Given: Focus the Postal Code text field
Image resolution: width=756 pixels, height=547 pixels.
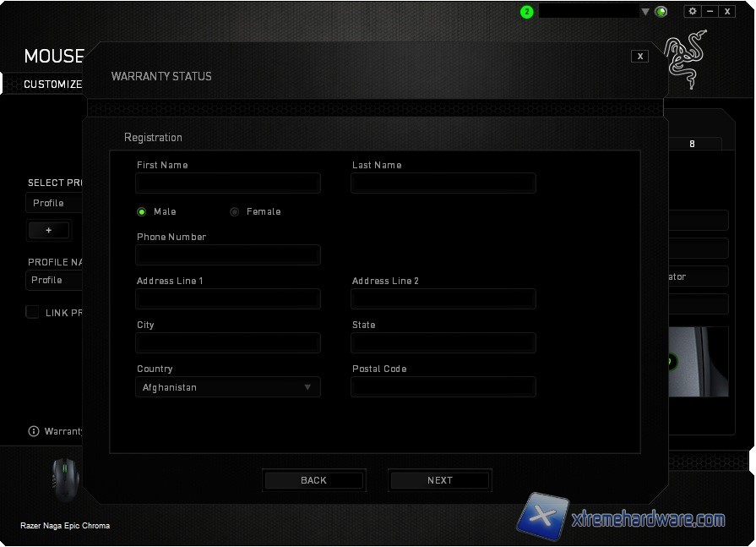Looking at the screenshot, I should tap(443, 387).
